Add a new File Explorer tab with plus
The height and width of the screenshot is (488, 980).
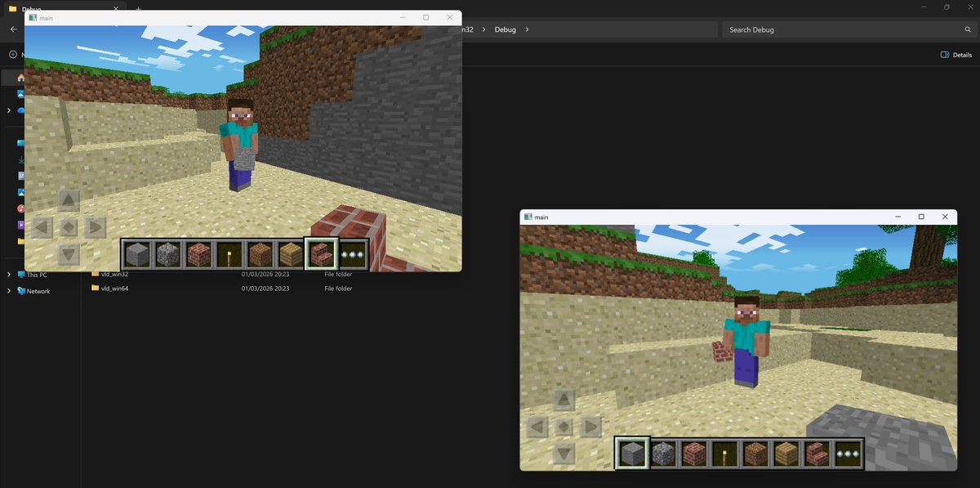coord(138,8)
